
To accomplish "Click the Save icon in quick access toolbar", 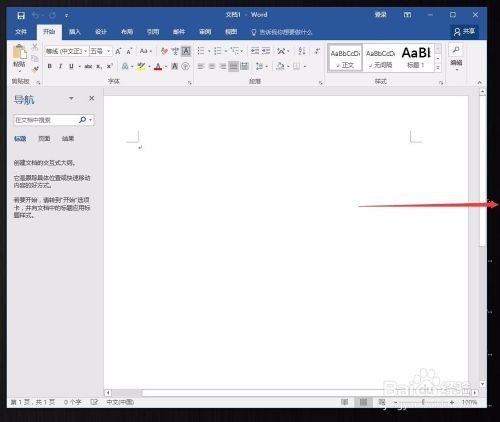I will point(21,15).
